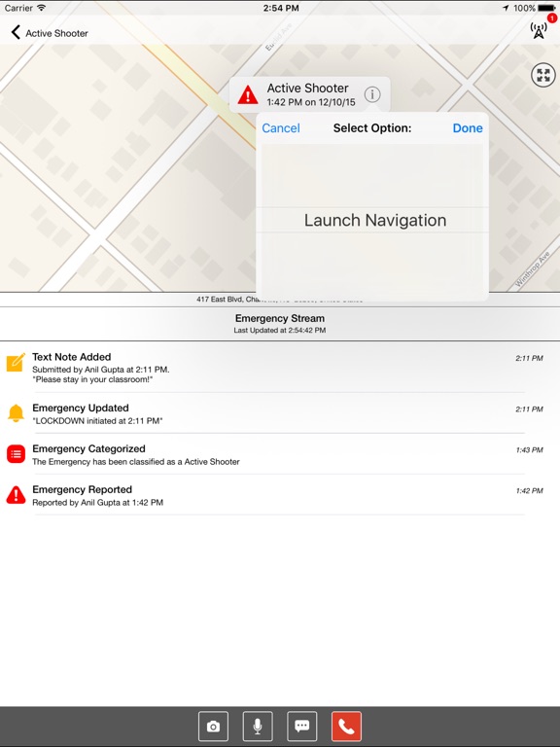
Task: Open the broadcast tower alerts icon
Action: click(x=539, y=30)
